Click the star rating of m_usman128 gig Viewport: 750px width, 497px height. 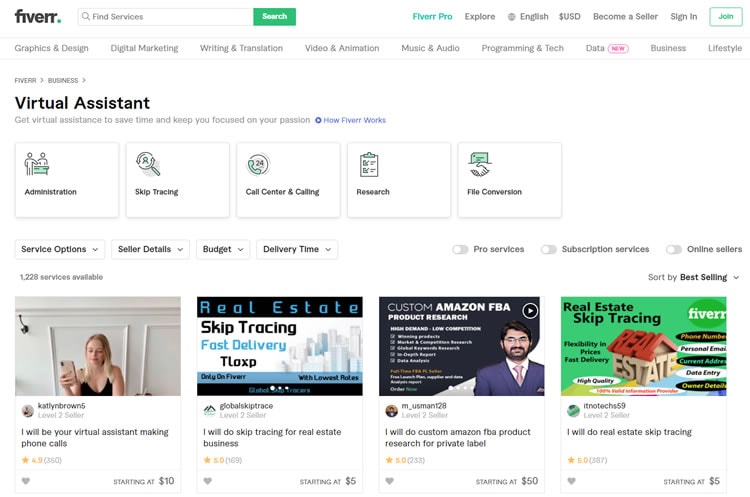(x=405, y=460)
